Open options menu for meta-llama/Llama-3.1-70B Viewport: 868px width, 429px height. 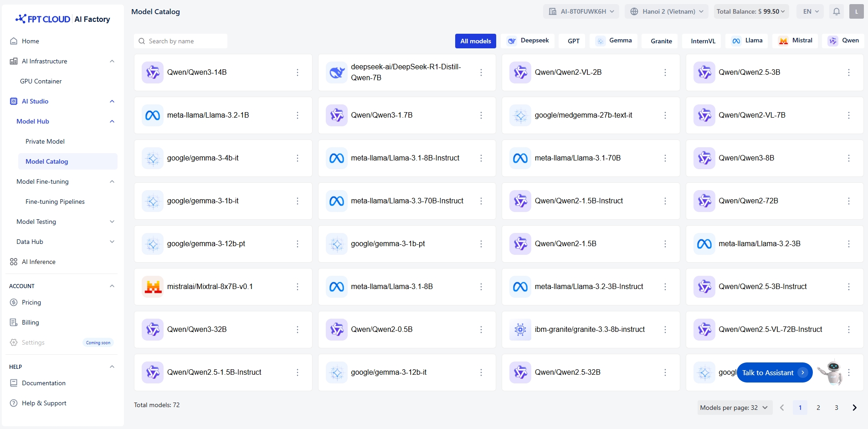tap(665, 158)
